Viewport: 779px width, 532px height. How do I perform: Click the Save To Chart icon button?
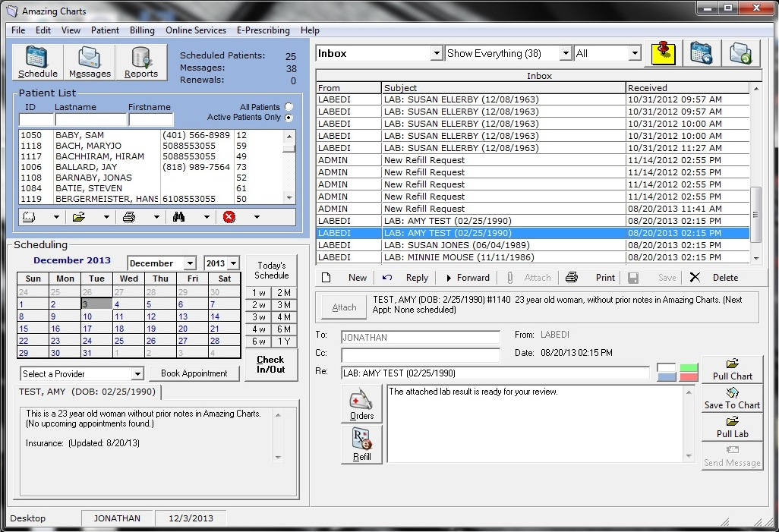(732, 398)
